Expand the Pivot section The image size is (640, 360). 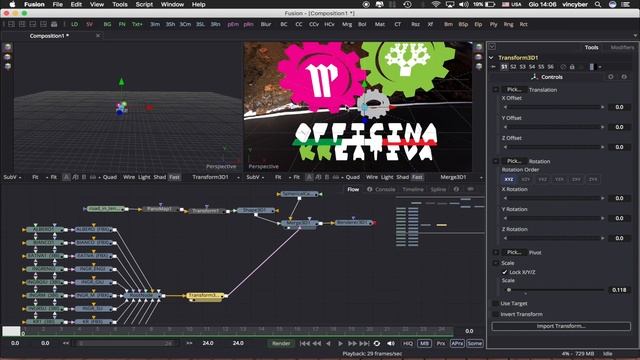click(496, 252)
